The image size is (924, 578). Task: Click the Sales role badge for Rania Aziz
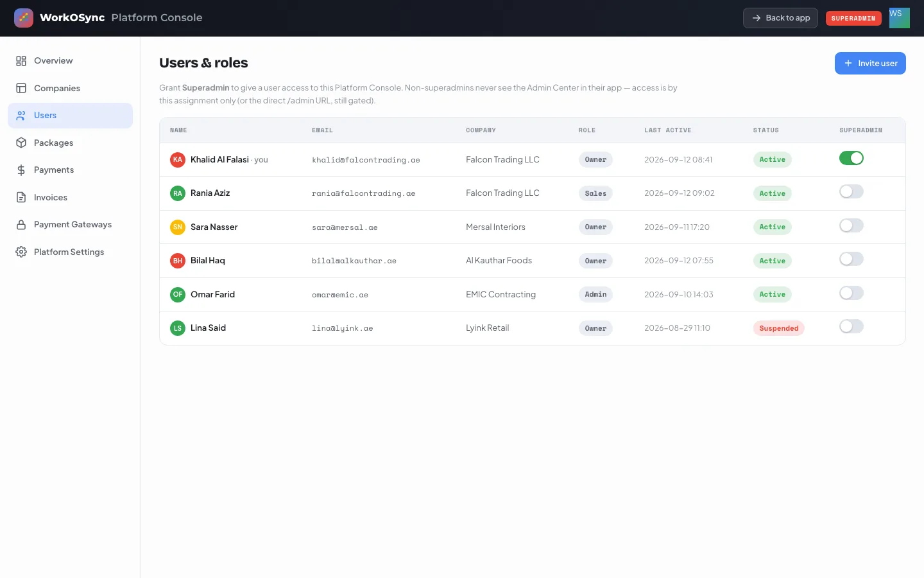[x=595, y=193]
